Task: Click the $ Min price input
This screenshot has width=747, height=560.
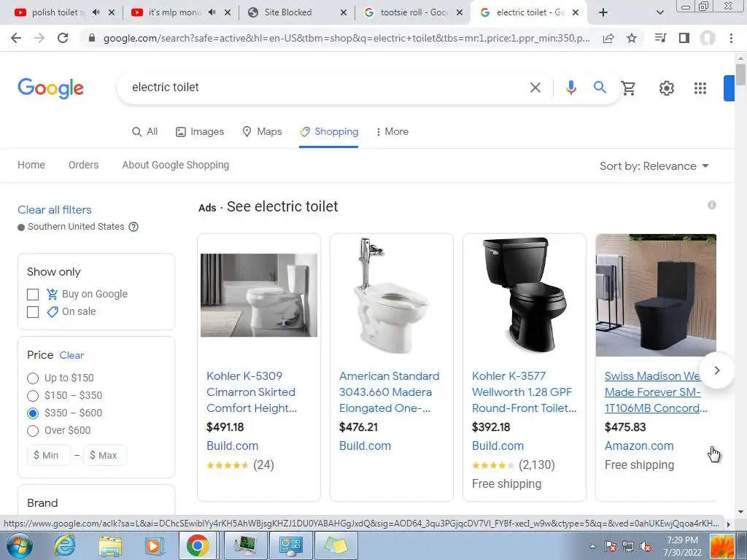Action: pos(49,455)
